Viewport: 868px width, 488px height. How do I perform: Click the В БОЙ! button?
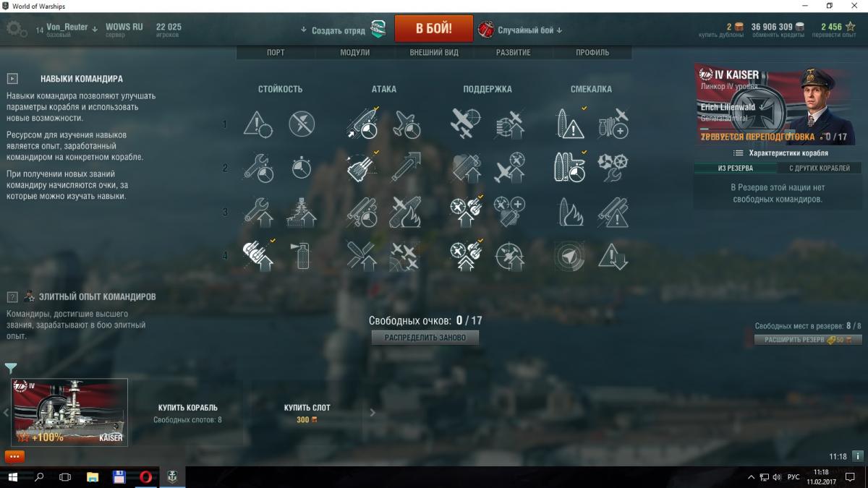pyautogui.click(x=434, y=29)
